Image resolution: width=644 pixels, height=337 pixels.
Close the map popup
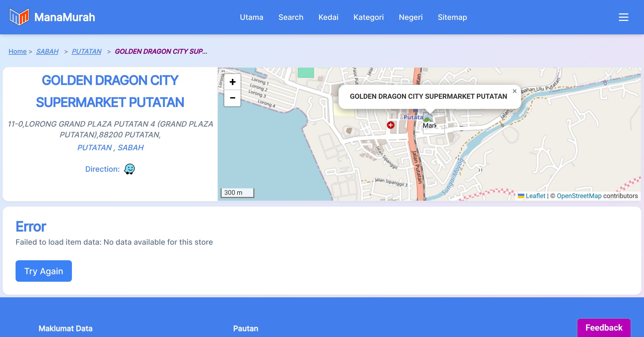coord(514,91)
